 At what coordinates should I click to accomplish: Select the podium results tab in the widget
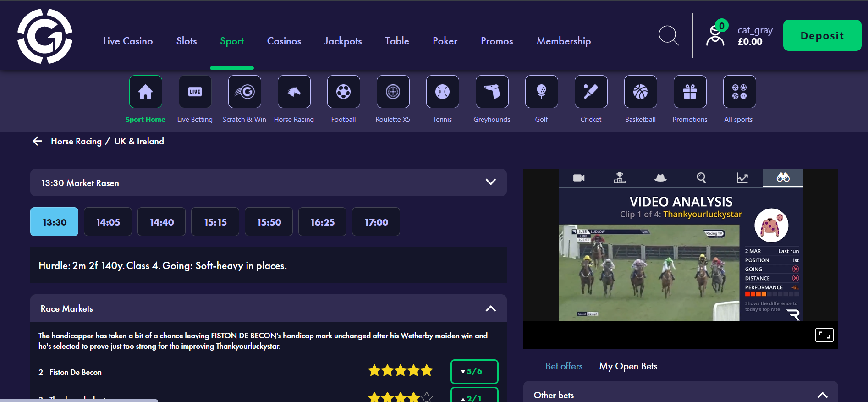(x=620, y=178)
